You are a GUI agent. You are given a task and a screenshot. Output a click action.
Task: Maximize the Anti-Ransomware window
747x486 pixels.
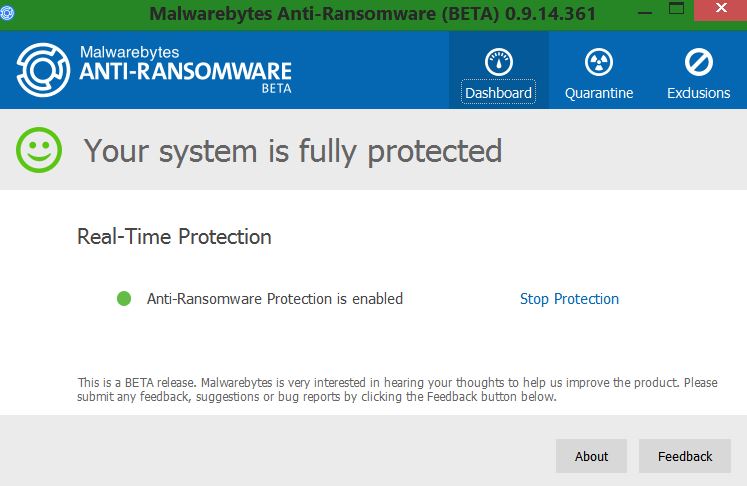click(x=676, y=8)
